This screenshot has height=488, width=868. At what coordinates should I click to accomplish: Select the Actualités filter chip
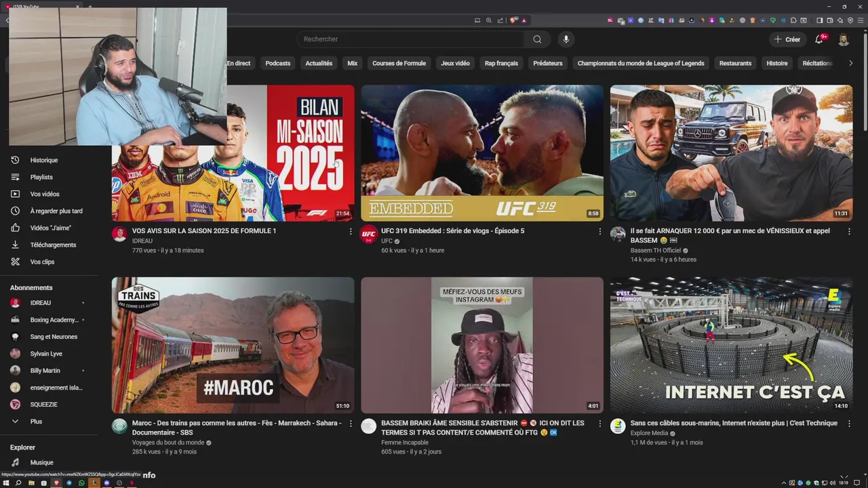319,63
